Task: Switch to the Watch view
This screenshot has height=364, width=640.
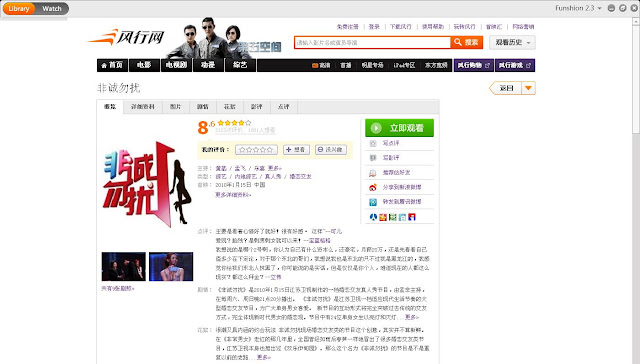Action: pyautogui.click(x=52, y=8)
